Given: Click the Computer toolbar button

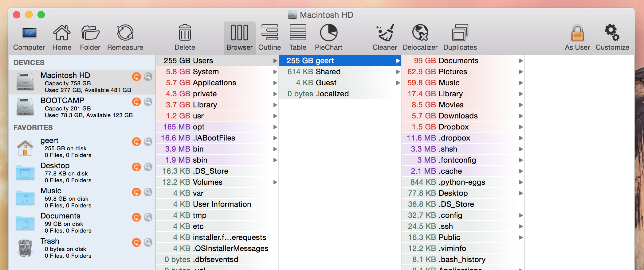Looking at the screenshot, I should pos(29,37).
